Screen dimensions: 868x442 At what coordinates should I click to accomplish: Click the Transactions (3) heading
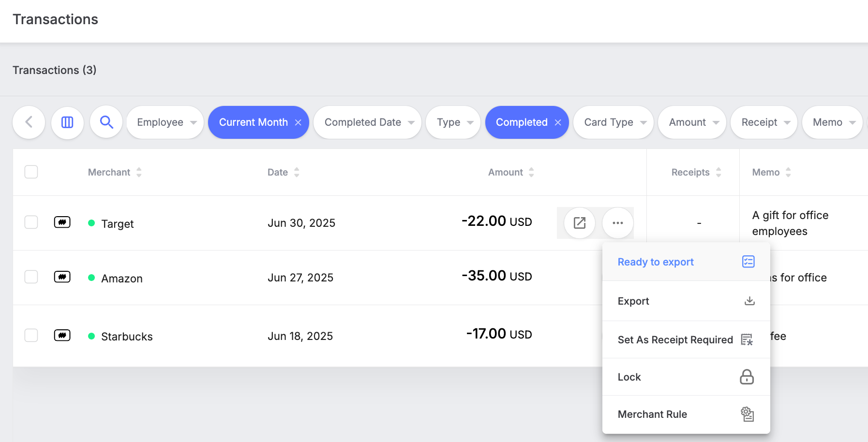tap(55, 70)
